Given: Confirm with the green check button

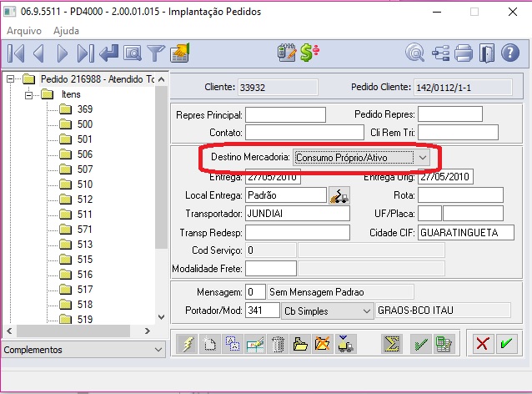Looking at the screenshot, I should pos(506,343).
